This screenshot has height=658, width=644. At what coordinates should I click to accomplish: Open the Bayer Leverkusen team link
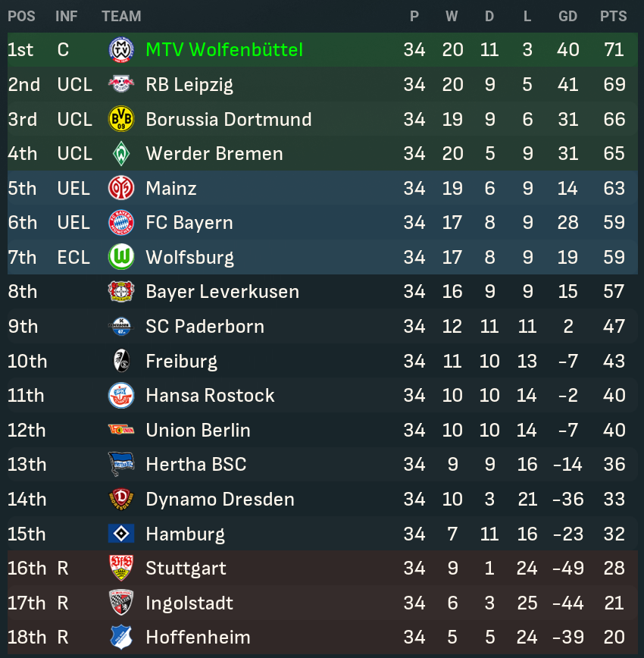click(x=222, y=292)
